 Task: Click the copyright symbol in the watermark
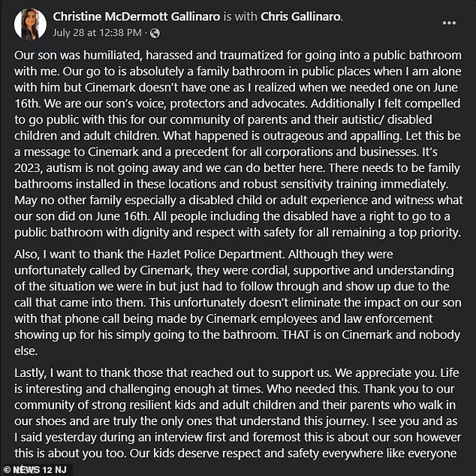[x=8, y=470]
